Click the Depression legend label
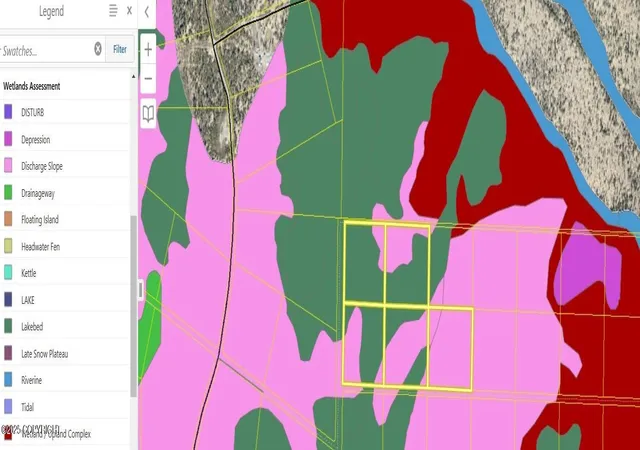The image size is (640, 450). 36,140
